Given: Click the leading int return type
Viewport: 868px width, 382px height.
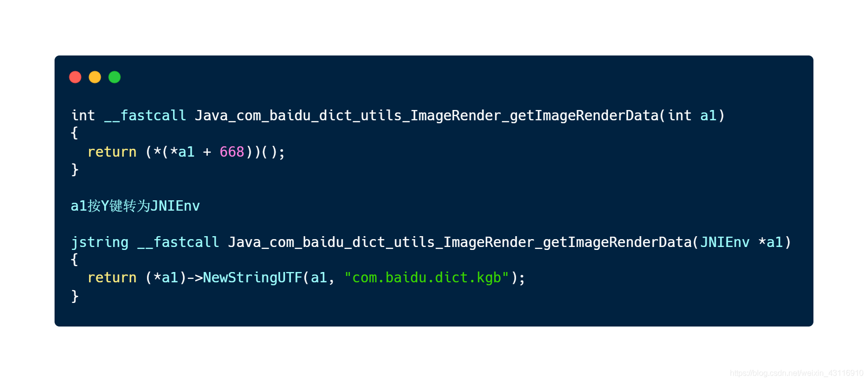Looking at the screenshot, I should 83,115.
